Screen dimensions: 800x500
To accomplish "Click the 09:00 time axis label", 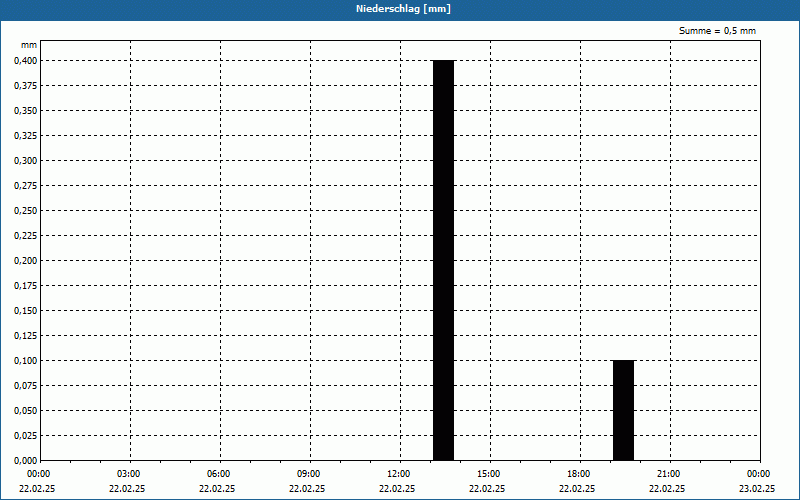I will coord(309,474).
